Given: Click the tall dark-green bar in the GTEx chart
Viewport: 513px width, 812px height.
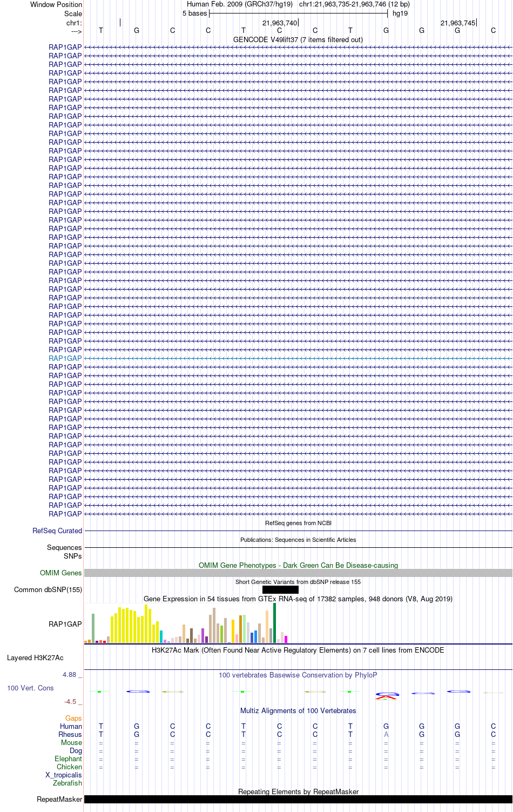Looking at the screenshot, I should [x=274, y=623].
